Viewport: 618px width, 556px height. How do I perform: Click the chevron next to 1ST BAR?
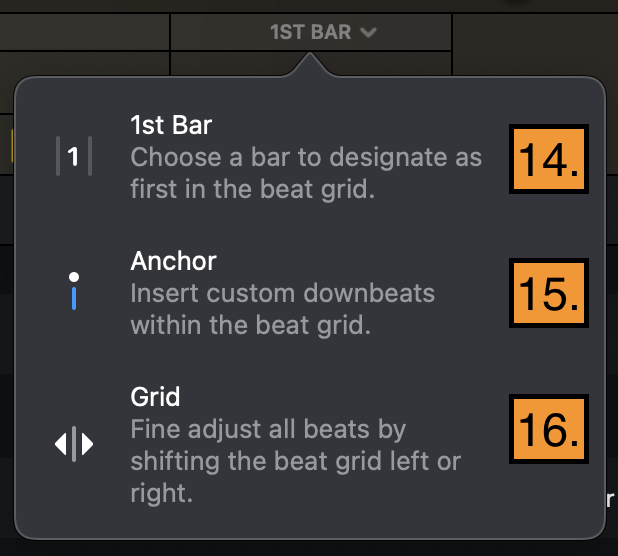pos(369,33)
